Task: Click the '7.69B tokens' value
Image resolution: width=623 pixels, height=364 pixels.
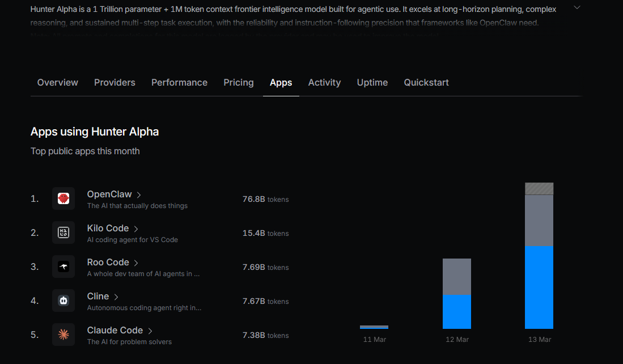Action: click(265, 267)
